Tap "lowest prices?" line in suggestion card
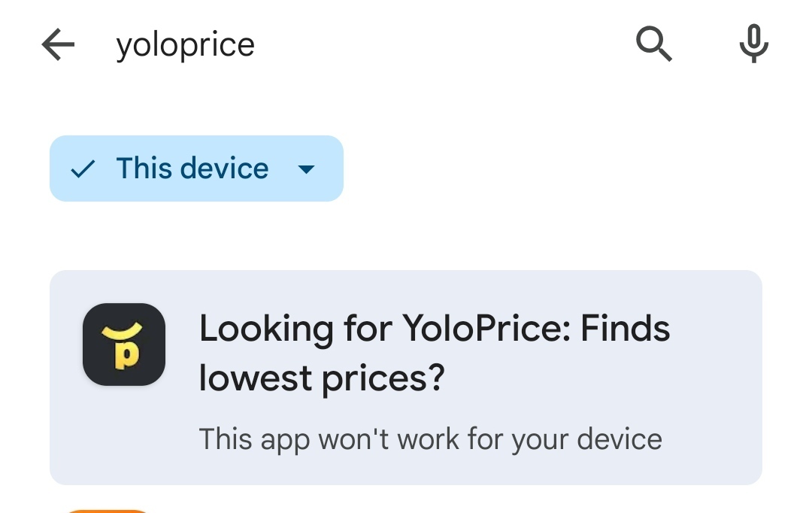This screenshot has width=812, height=513. point(322,378)
